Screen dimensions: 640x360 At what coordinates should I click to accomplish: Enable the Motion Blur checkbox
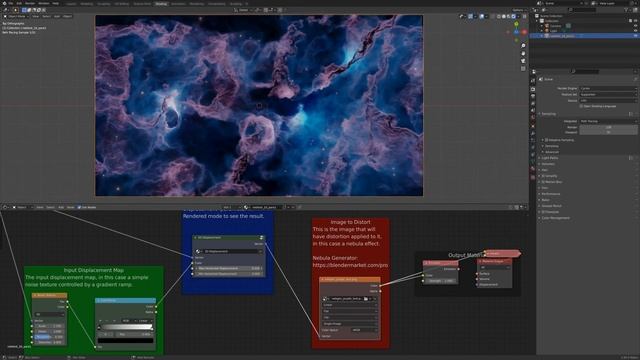click(543, 182)
